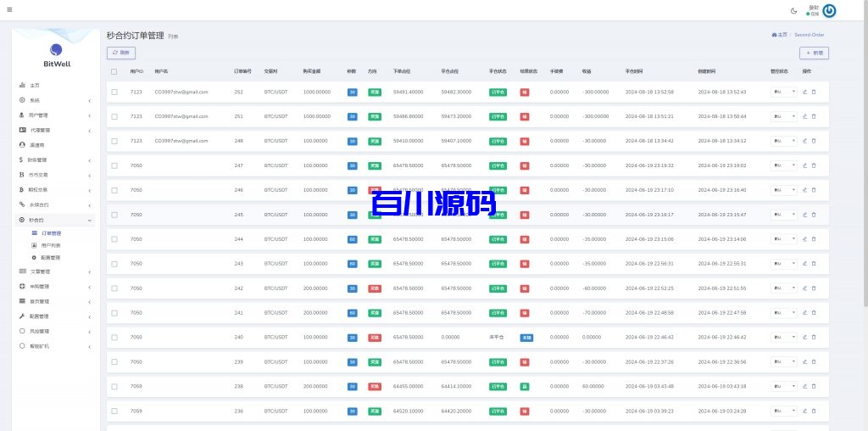Check the checkbox for order 252

click(x=114, y=92)
